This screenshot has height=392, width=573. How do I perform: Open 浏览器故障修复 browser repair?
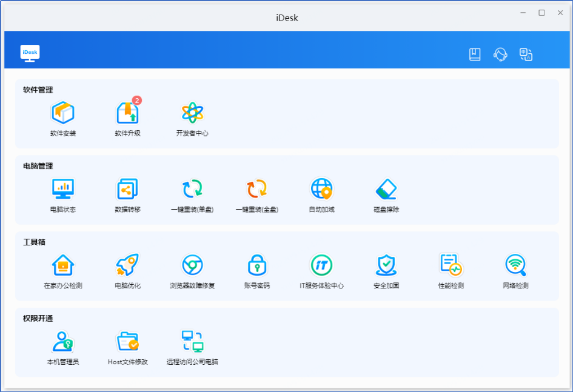point(192,265)
